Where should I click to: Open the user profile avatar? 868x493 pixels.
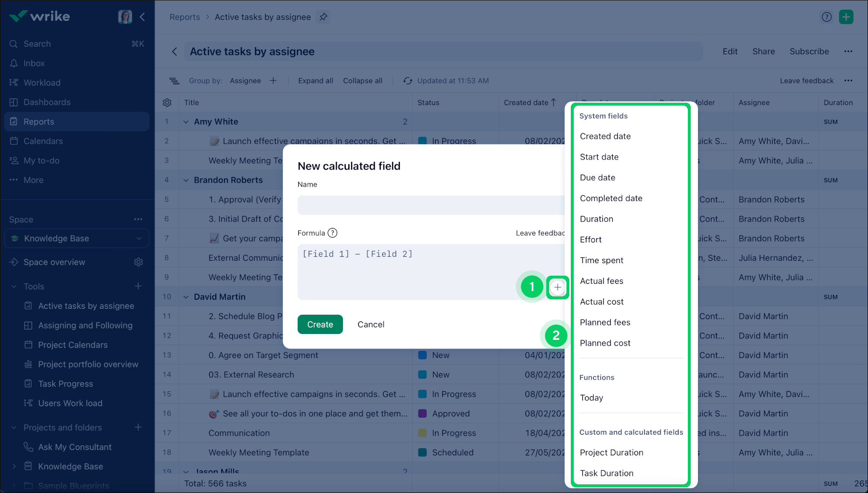(125, 17)
